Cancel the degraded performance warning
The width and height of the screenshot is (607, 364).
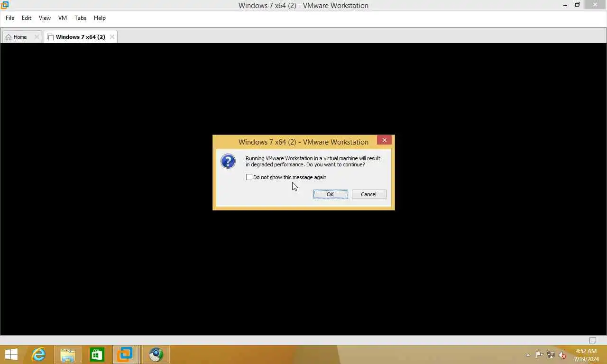tap(369, 194)
